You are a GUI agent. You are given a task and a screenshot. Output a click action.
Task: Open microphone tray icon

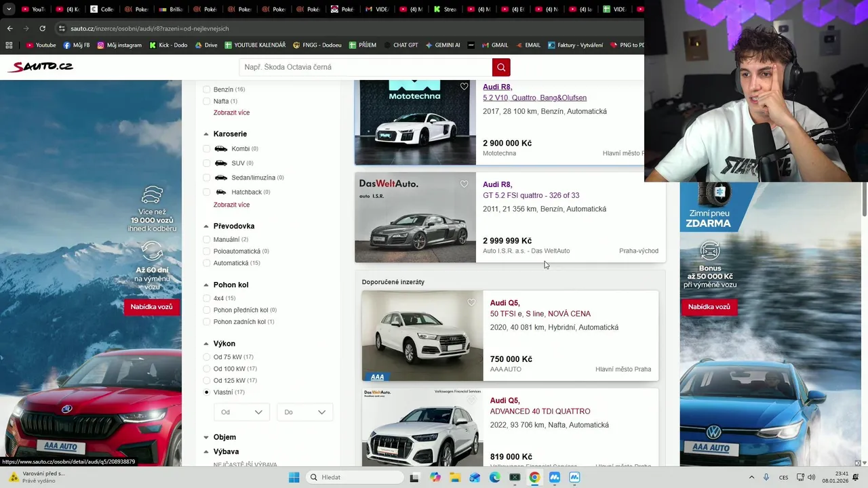766,477
